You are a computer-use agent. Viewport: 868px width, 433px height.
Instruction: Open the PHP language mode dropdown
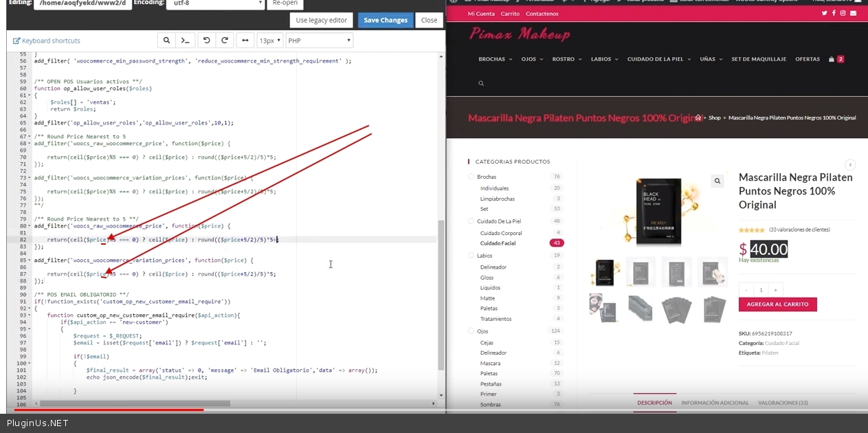tap(320, 41)
